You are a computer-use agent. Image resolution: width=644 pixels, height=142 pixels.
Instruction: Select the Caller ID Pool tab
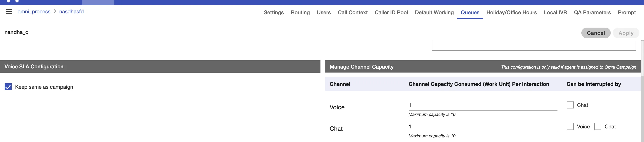[391, 12]
